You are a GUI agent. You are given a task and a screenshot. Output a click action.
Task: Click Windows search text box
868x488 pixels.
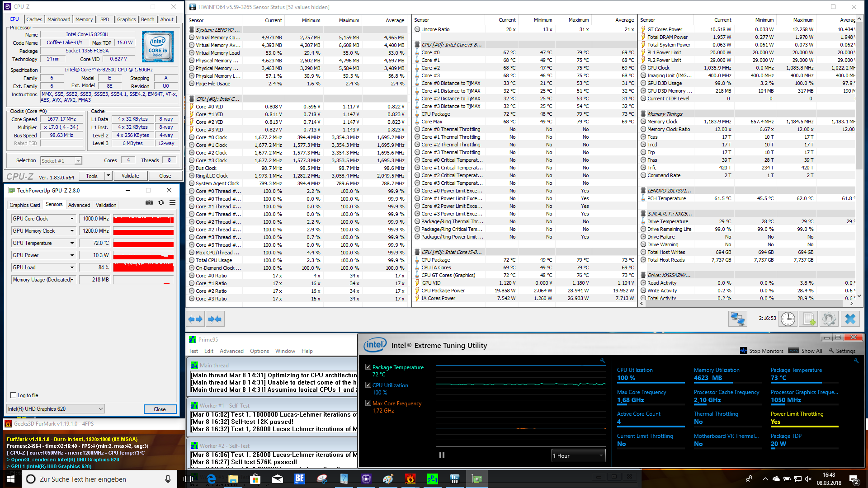pyautogui.click(x=99, y=479)
